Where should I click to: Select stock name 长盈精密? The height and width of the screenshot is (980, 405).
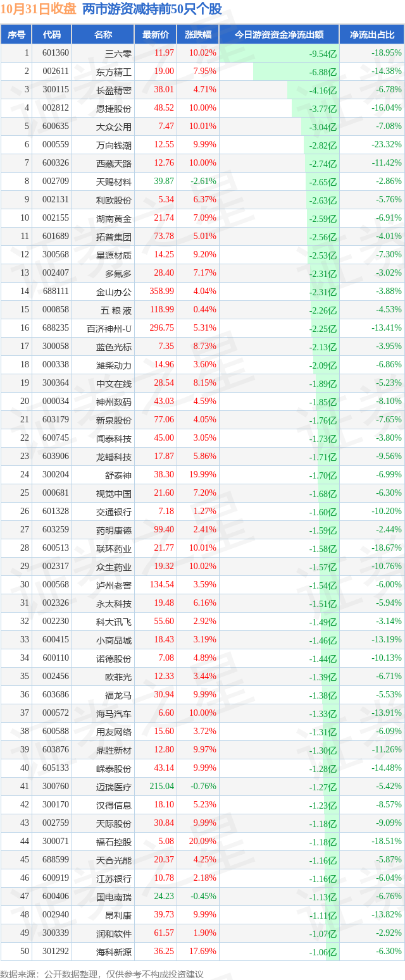pyautogui.click(x=114, y=90)
